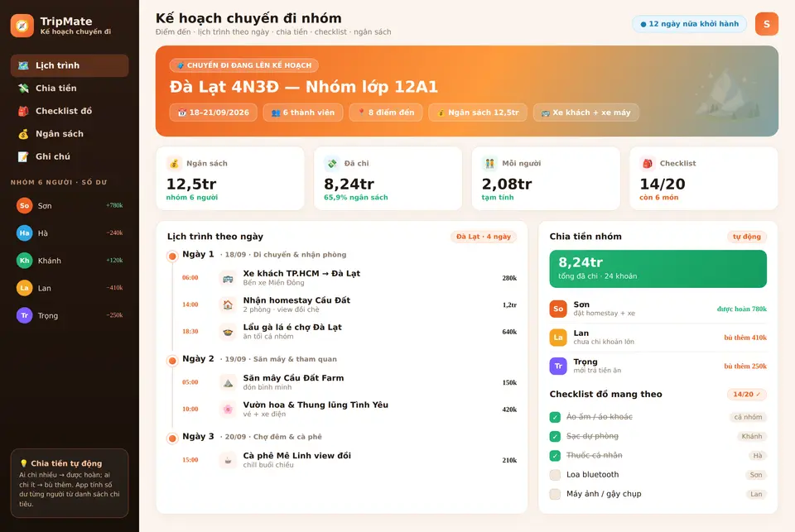795x532 pixels.
Task: Click the money bag icon on Ngân sách card
Action: [174, 163]
